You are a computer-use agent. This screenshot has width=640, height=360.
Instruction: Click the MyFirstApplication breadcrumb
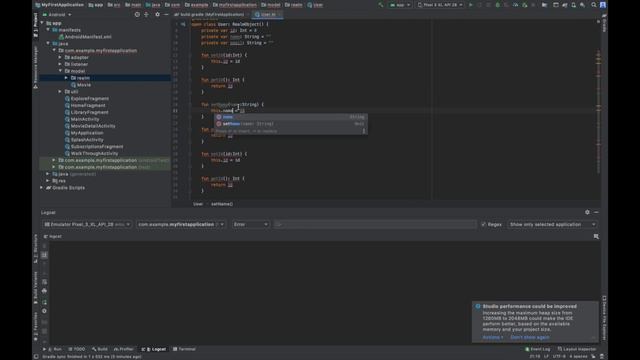click(x=59, y=5)
